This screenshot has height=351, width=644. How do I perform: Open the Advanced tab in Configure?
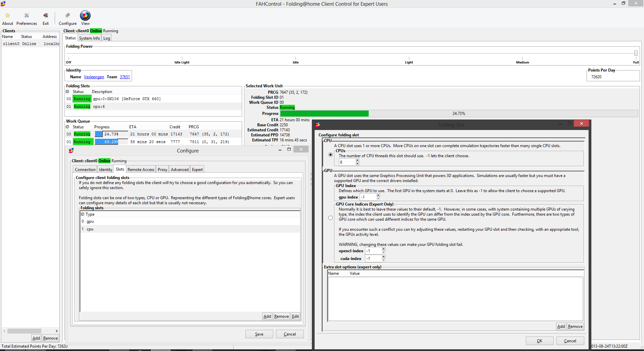(180, 170)
